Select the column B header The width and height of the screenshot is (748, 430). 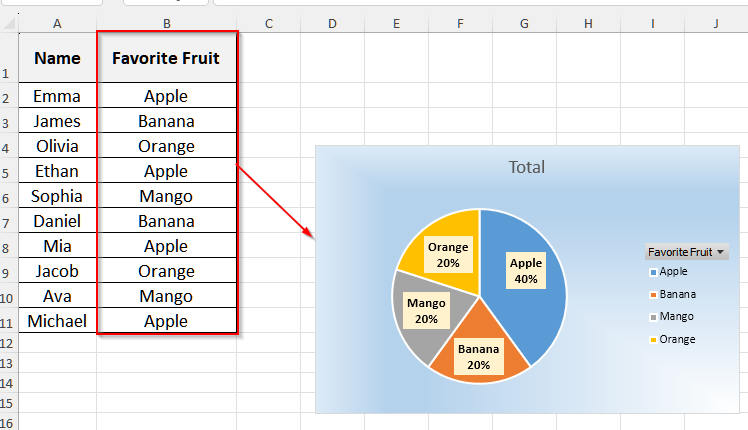[166, 23]
